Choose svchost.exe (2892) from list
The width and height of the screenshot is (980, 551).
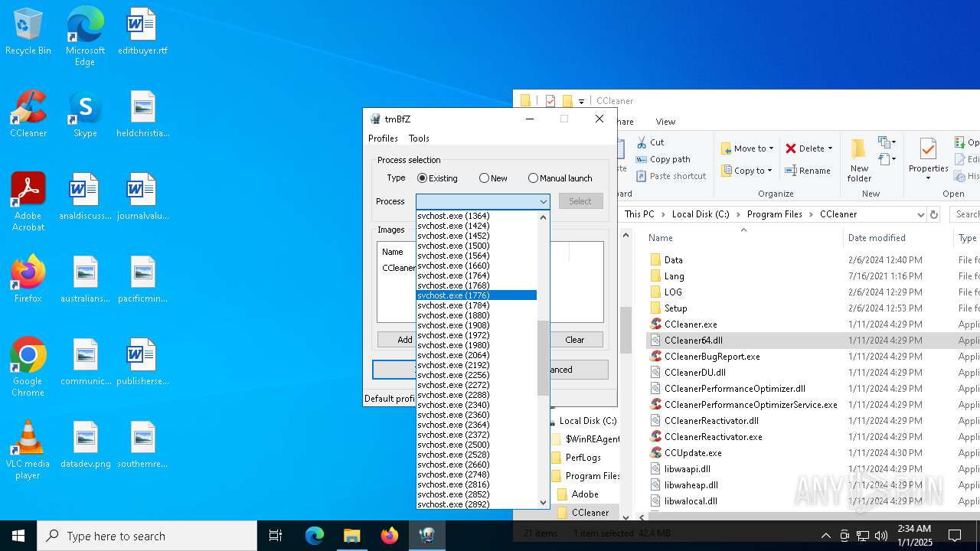click(x=476, y=504)
